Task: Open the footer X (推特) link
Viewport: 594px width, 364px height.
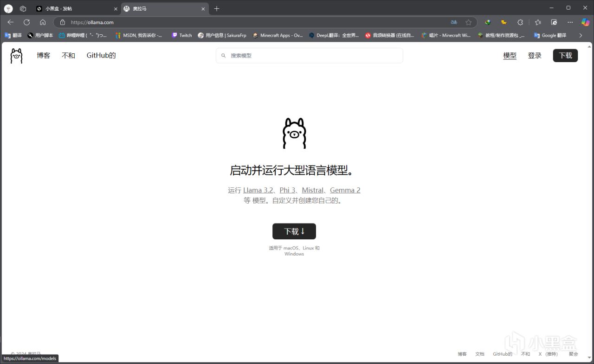Action: tap(548, 354)
